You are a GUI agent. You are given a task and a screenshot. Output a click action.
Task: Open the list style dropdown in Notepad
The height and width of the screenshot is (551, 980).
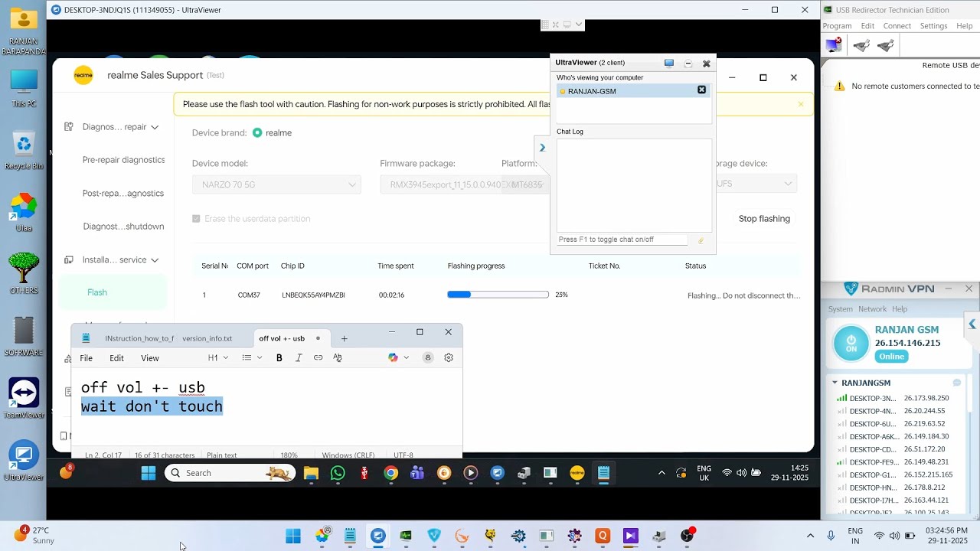[x=252, y=357]
